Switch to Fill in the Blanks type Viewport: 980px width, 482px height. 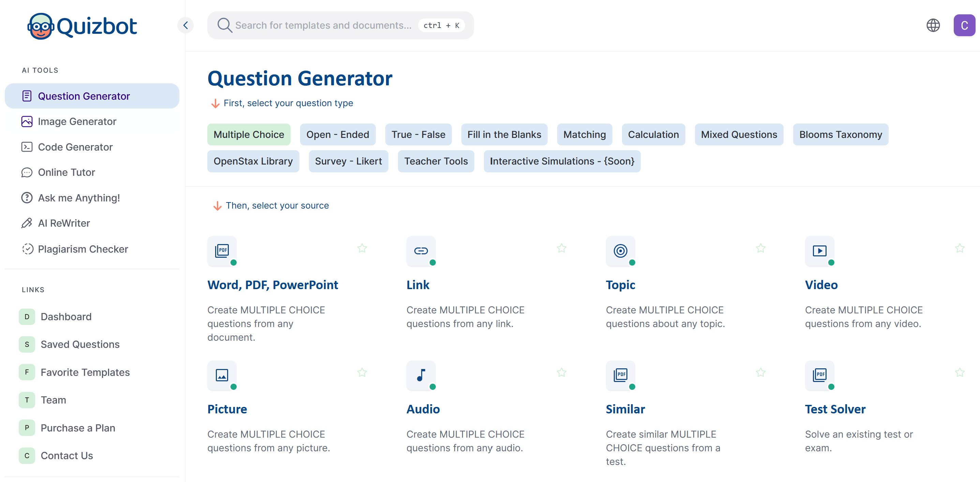pos(504,134)
